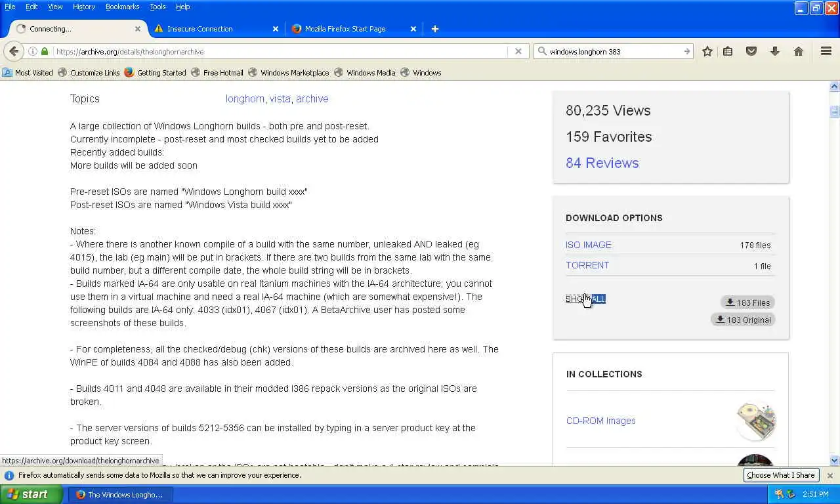Go to the Firefox Home icon
The height and width of the screenshot is (504, 840).
point(799,51)
